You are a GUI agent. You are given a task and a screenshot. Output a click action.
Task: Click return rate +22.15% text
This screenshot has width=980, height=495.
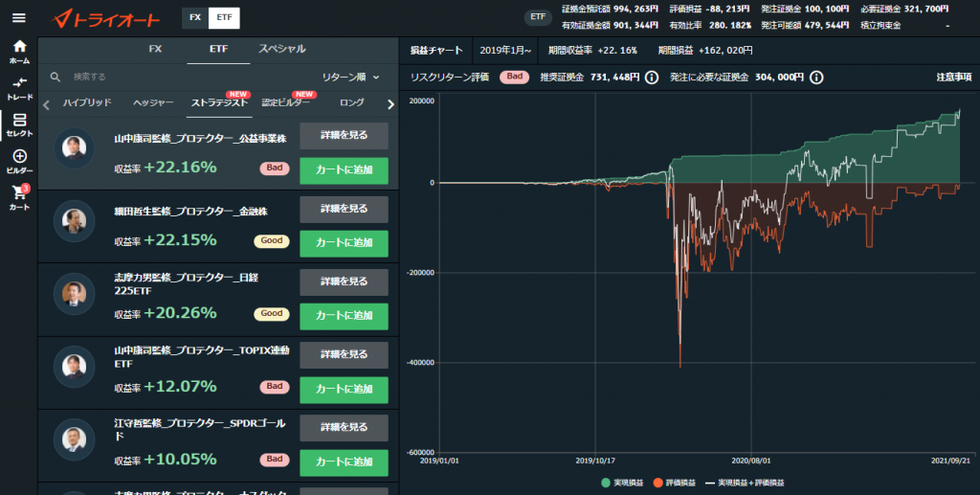click(180, 240)
